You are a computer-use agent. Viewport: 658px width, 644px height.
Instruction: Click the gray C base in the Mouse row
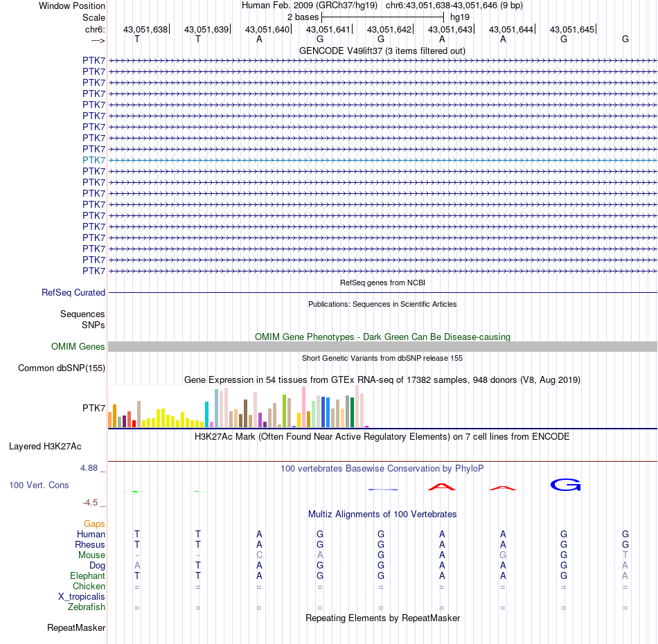pyautogui.click(x=259, y=555)
